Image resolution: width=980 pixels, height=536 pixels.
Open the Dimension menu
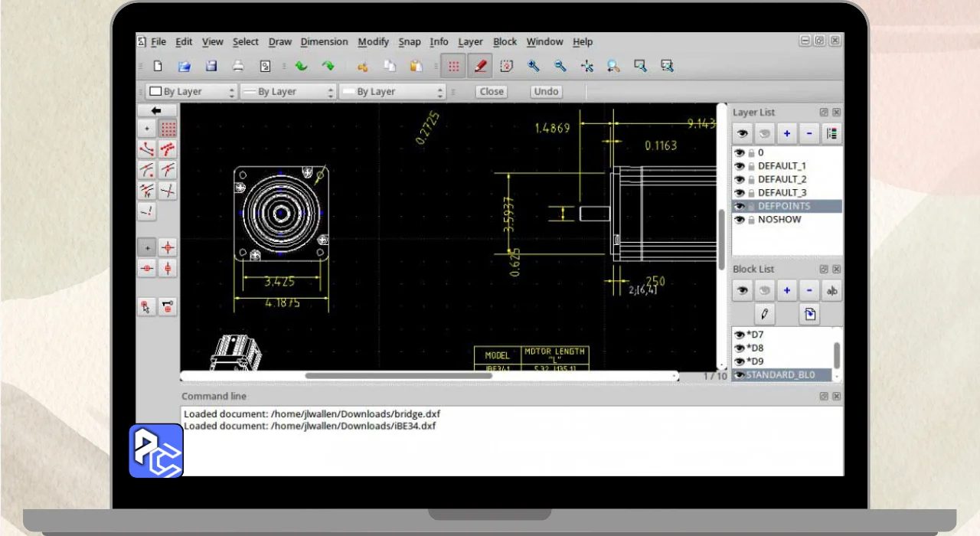click(x=324, y=42)
